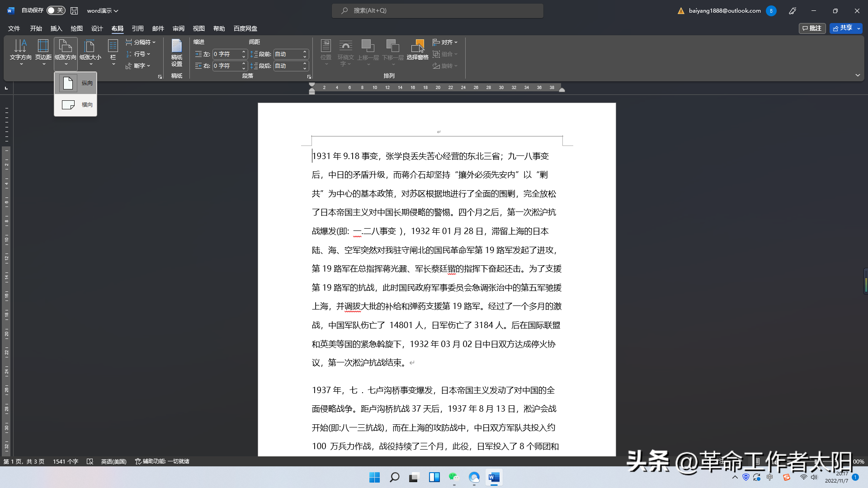This screenshot has width=868, height=488.
Task: Open the 页边距 margins tool
Action: [x=43, y=52]
